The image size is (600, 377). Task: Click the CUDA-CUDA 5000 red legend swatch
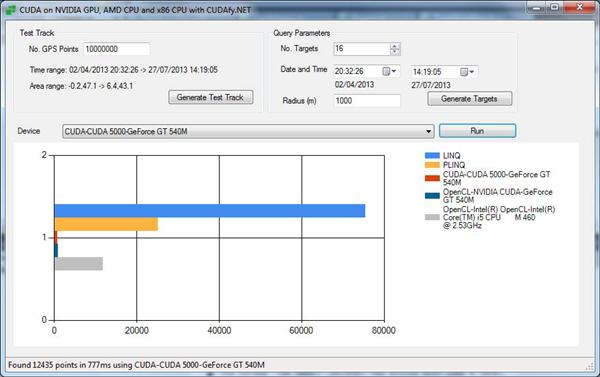click(x=432, y=178)
